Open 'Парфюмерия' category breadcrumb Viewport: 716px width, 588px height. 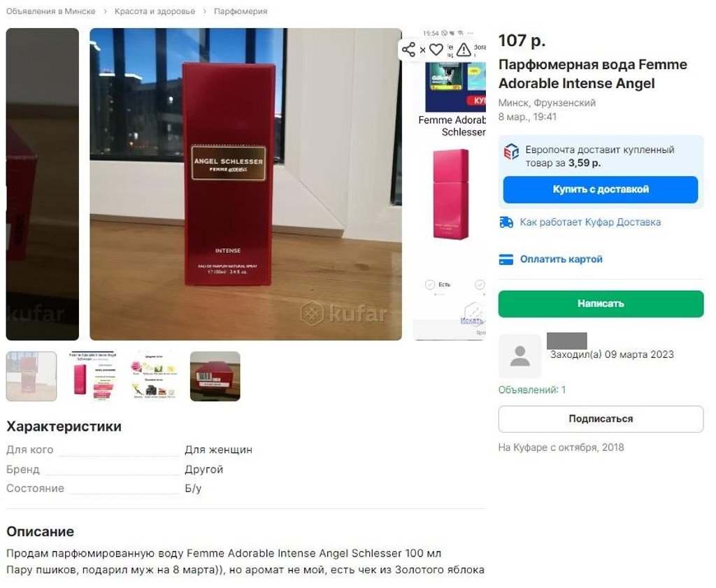pos(241,11)
